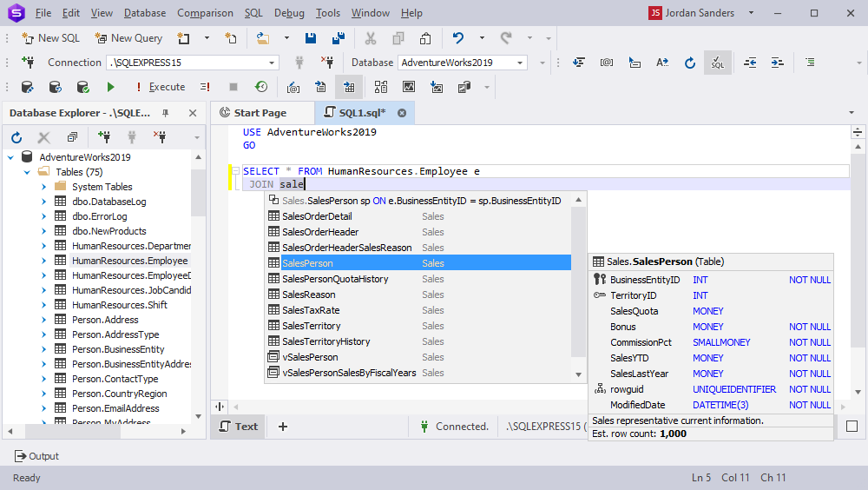Click the Save file icon

pyautogui.click(x=311, y=38)
